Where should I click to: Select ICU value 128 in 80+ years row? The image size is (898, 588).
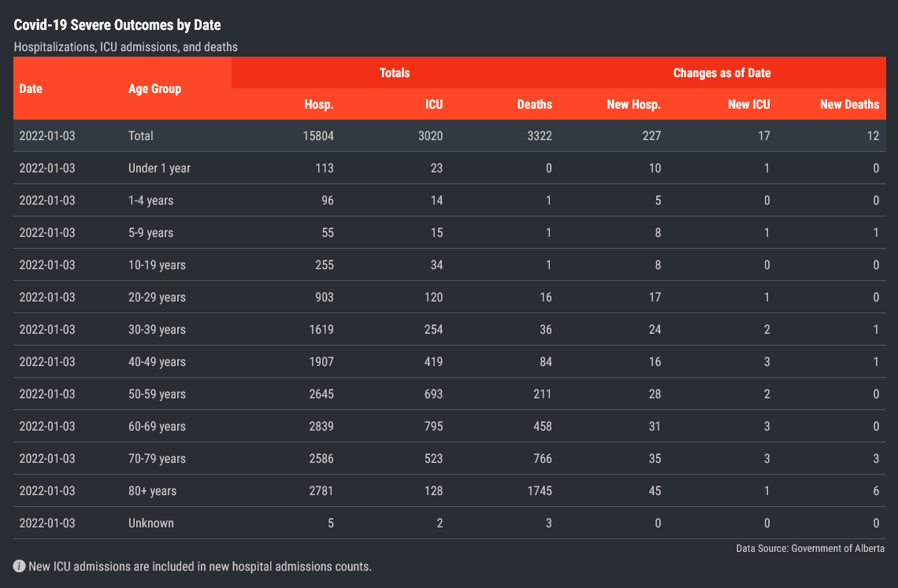[x=433, y=490]
